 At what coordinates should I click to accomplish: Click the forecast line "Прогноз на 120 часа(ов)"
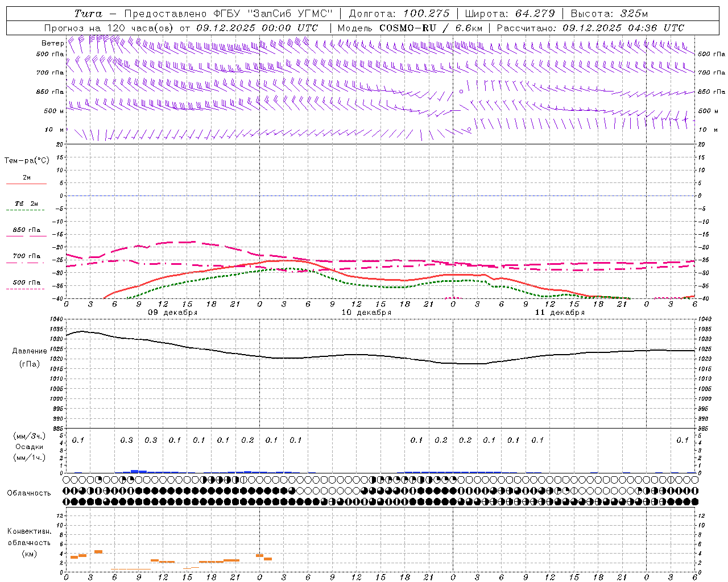tap(110, 28)
